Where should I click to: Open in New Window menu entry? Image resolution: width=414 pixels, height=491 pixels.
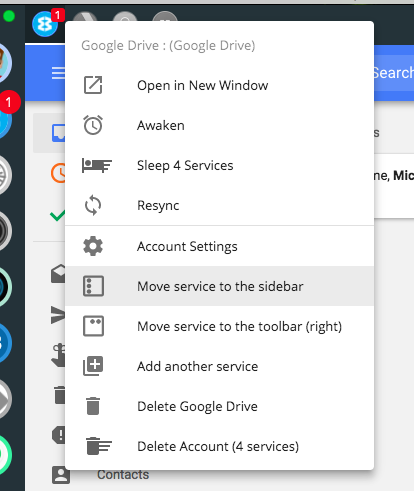pyautogui.click(x=219, y=85)
